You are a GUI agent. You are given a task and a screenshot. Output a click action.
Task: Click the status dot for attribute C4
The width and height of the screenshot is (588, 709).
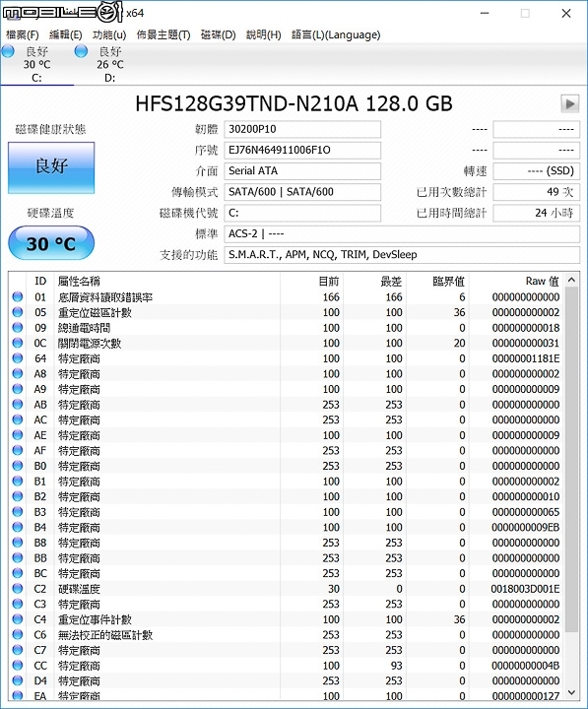tap(18, 619)
